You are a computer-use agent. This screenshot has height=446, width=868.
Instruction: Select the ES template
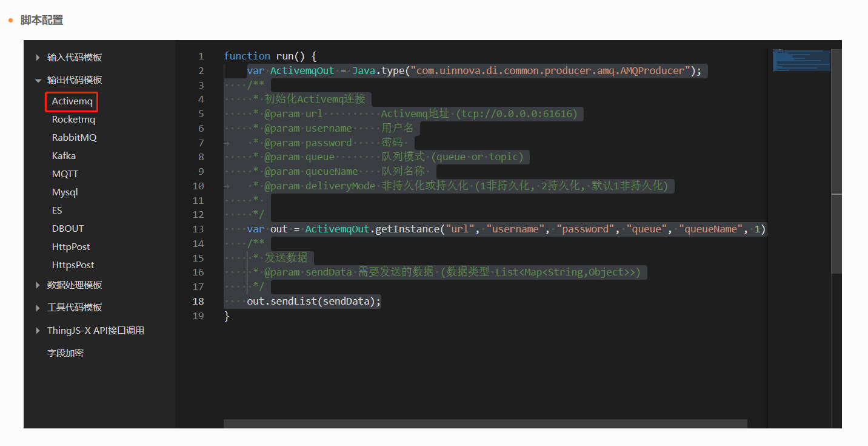click(x=57, y=211)
